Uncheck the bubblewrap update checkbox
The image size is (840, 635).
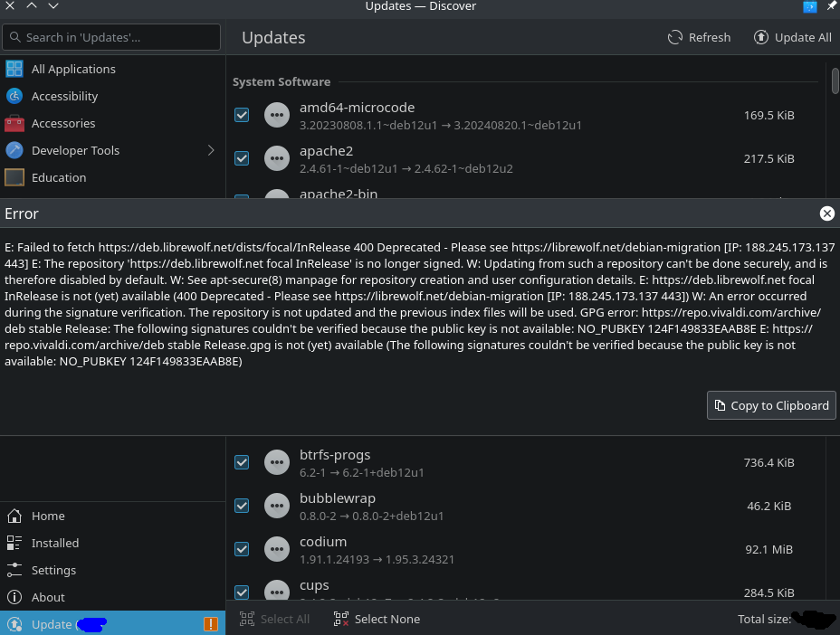[242, 506]
